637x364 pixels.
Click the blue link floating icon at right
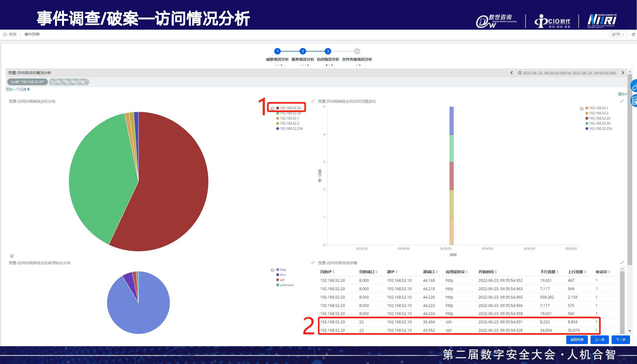click(x=634, y=86)
